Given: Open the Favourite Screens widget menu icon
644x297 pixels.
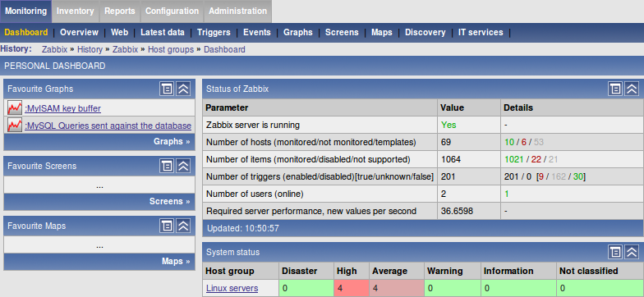Looking at the screenshot, I should pos(166,166).
